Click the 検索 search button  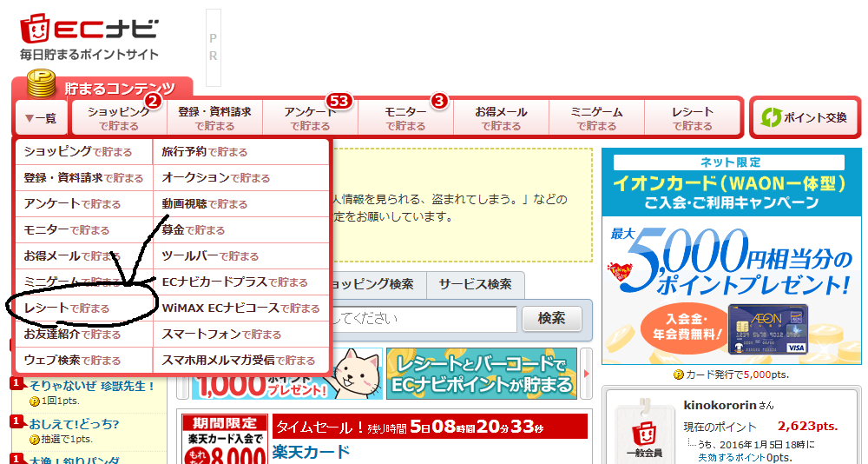pyautogui.click(x=552, y=319)
